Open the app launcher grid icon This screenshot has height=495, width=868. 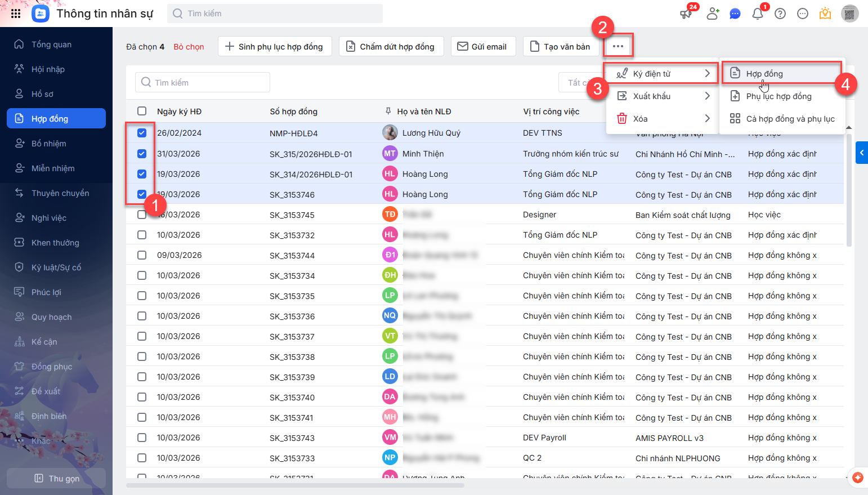tap(16, 14)
